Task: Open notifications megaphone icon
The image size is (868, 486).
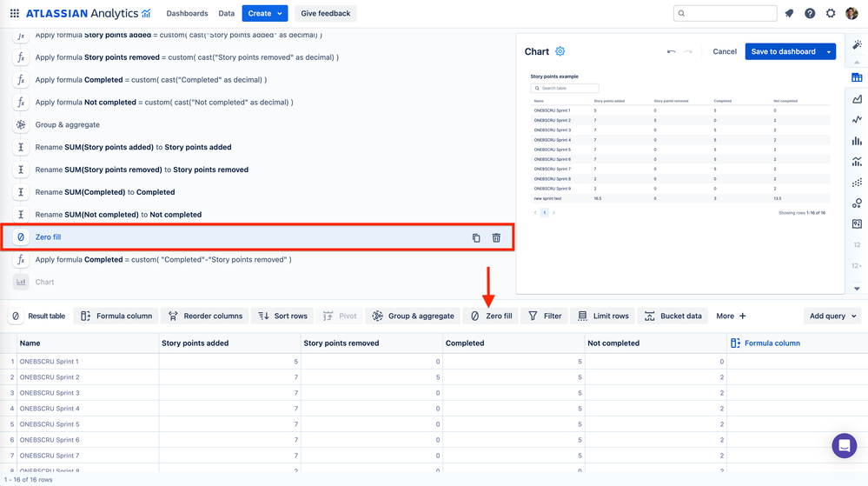Action: coord(790,13)
